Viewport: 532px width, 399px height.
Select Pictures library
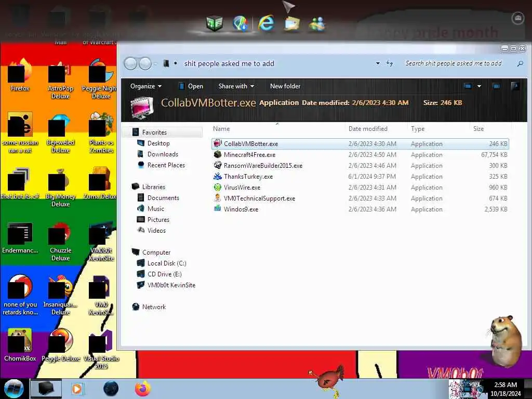click(158, 220)
